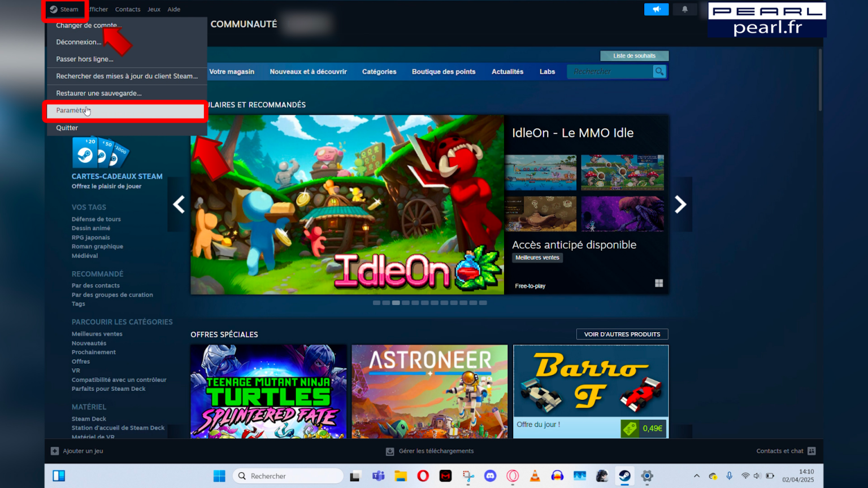Click the magnifying glass in the store search bar
Viewport: 868px width, 488px height.
(659, 72)
